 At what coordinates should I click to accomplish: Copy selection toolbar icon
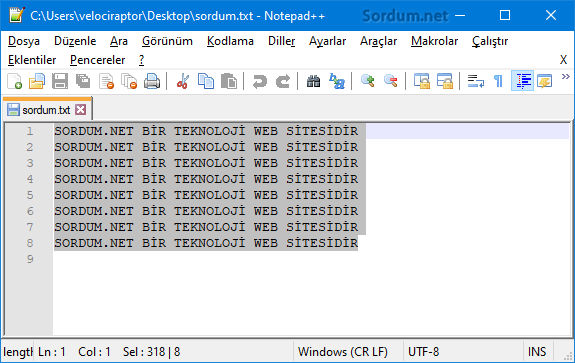pos(206,81)
